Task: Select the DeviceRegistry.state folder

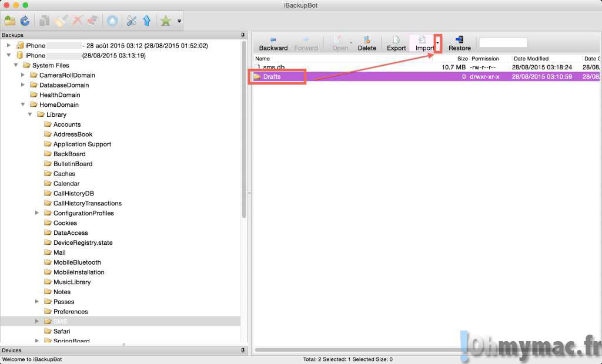Action: tap(83, 242)
